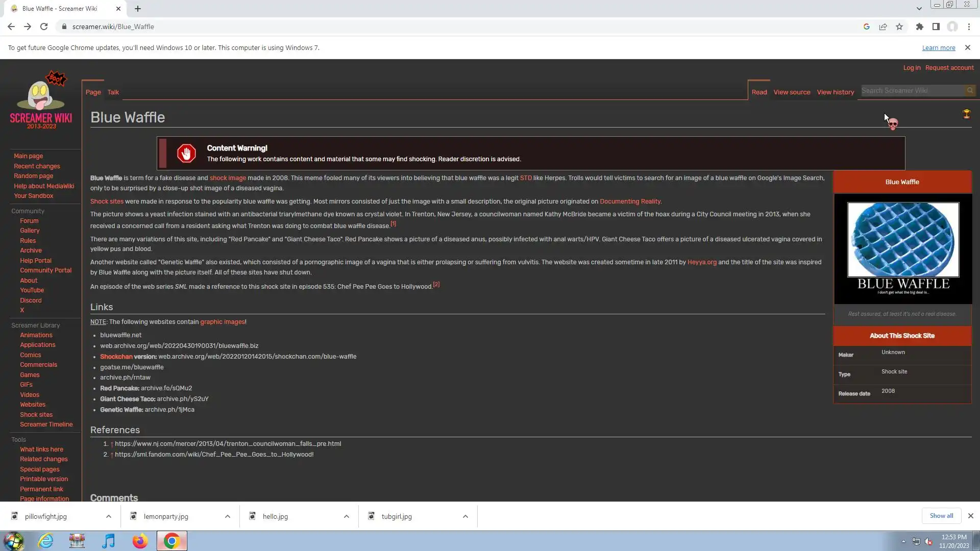The width and height of the screenshot is (980, 551).
Task: Switch to the Talk tab
Action: [x=113, y=92]
